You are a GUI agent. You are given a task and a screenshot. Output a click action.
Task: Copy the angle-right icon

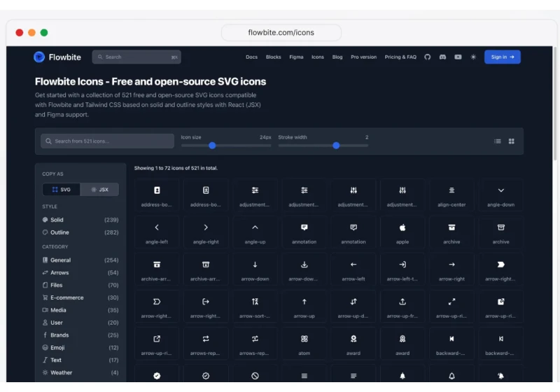pos(206,233)
